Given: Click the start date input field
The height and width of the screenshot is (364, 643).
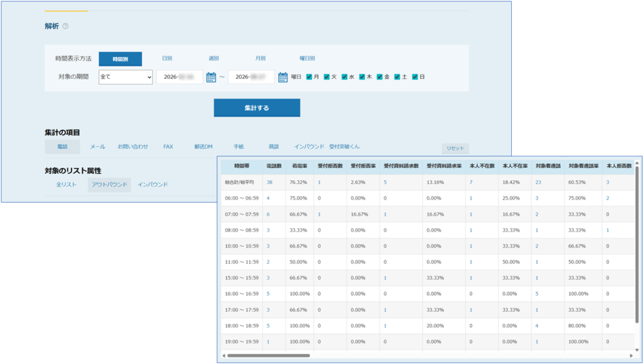Looking at the screenshot, I should click(180, 77).
